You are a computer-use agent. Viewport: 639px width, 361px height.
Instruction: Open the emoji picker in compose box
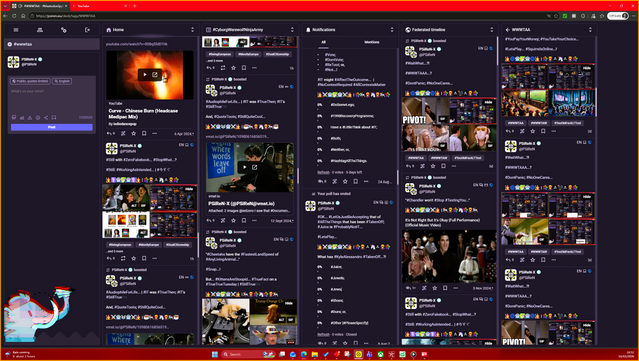point(38,117)
